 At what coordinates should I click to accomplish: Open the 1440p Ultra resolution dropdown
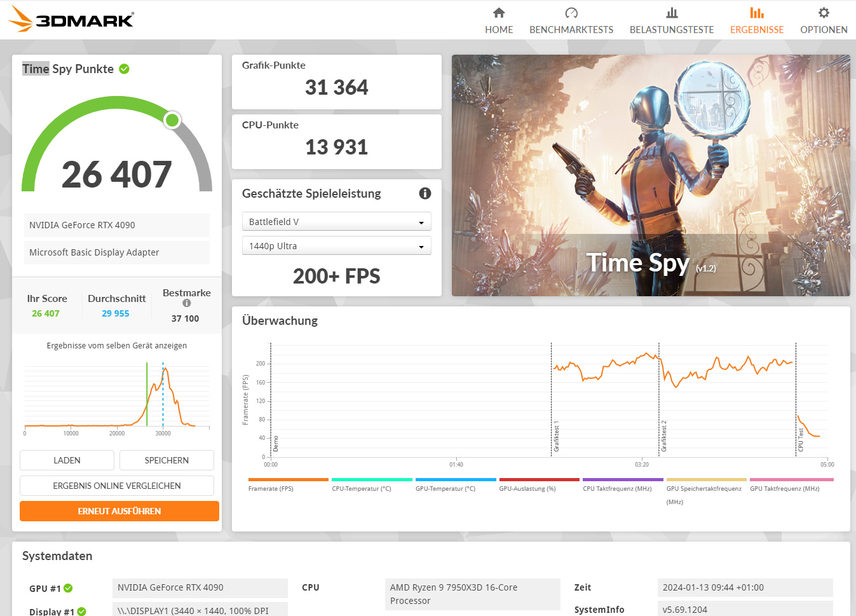[x=337, y=245]
